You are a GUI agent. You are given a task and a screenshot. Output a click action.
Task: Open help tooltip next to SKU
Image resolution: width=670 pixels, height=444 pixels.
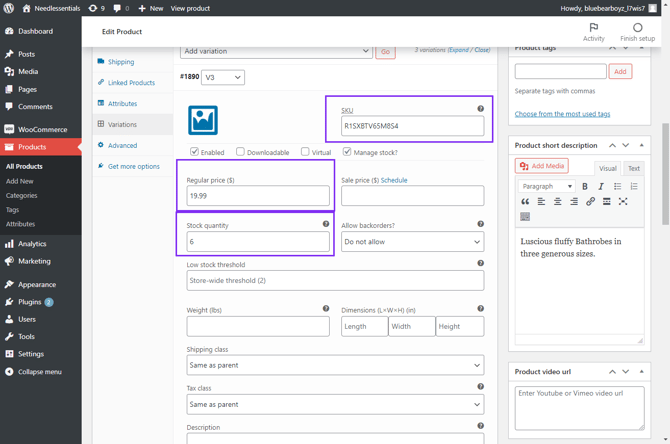480,109
